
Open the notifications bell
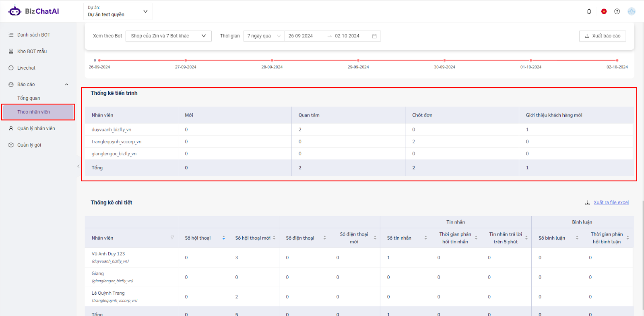pyautogui.click(x=589, y=11)
